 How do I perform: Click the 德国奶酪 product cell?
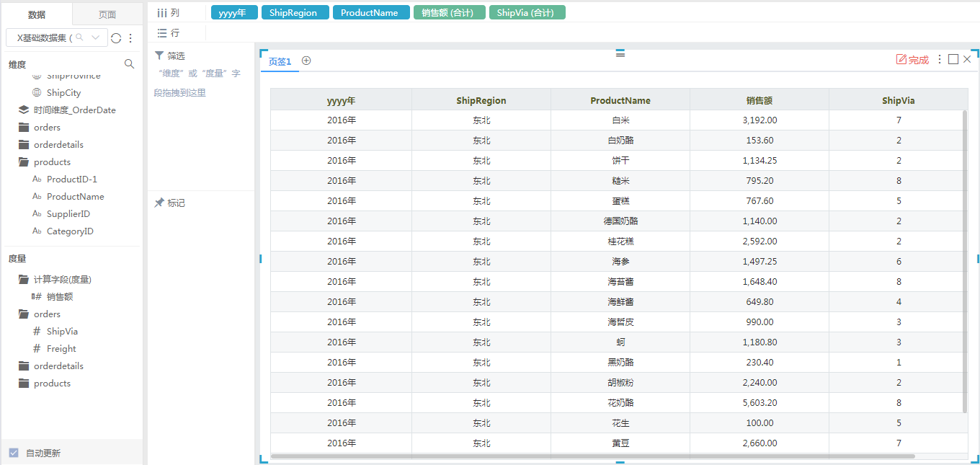click(x=620, y=221)
